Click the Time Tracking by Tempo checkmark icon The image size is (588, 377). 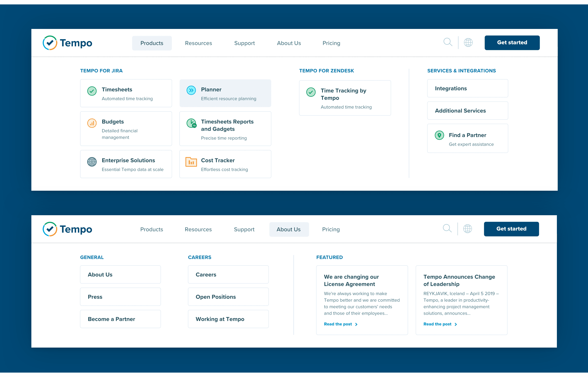coord(311,92)
